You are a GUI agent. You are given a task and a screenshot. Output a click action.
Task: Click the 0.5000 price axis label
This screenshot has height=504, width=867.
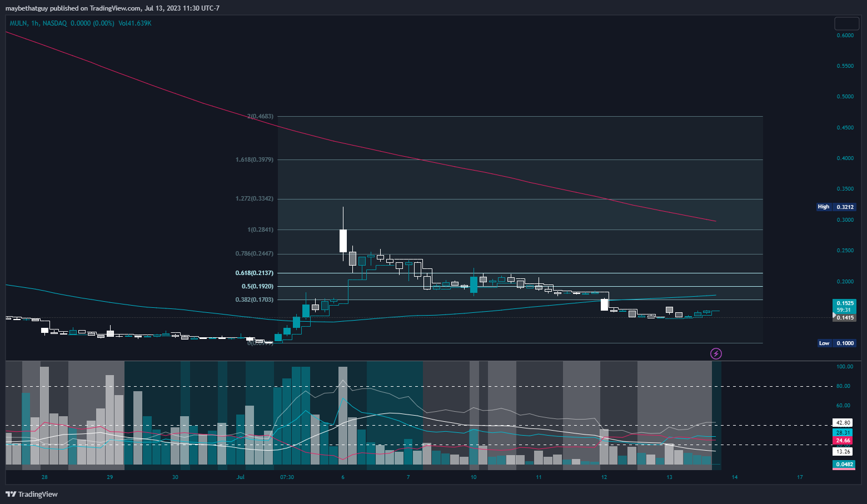(845, 96)
